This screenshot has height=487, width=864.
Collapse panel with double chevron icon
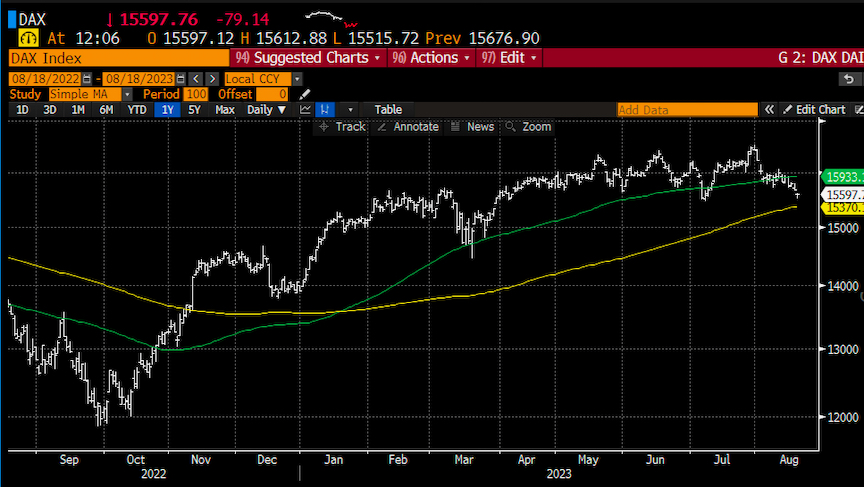click(x=769, y=110)
